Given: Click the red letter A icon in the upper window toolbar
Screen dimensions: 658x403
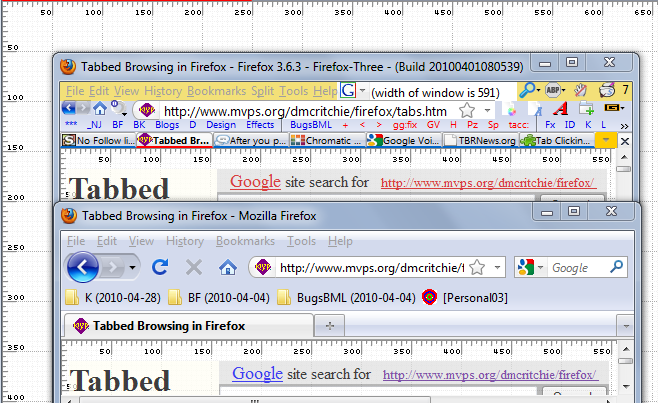Looking at the screenshot, I should (x=561, y=109).
